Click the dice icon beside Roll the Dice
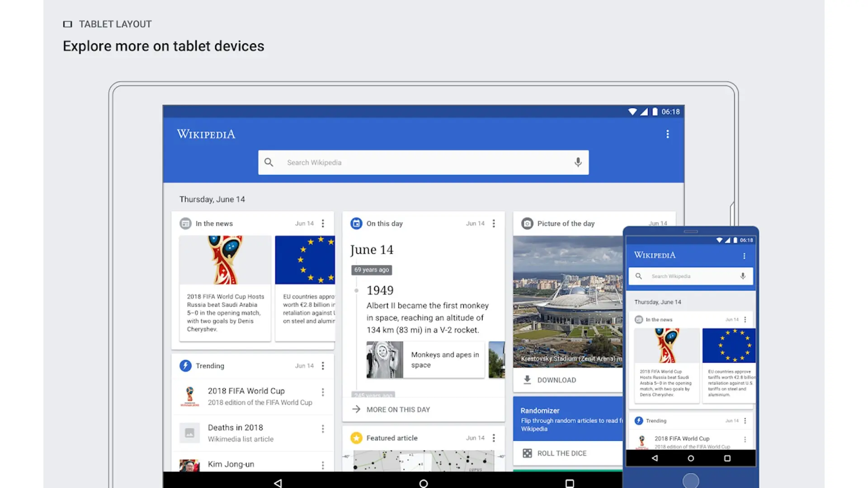The height and width of the screenshot is (488, 868). [527, 453]
